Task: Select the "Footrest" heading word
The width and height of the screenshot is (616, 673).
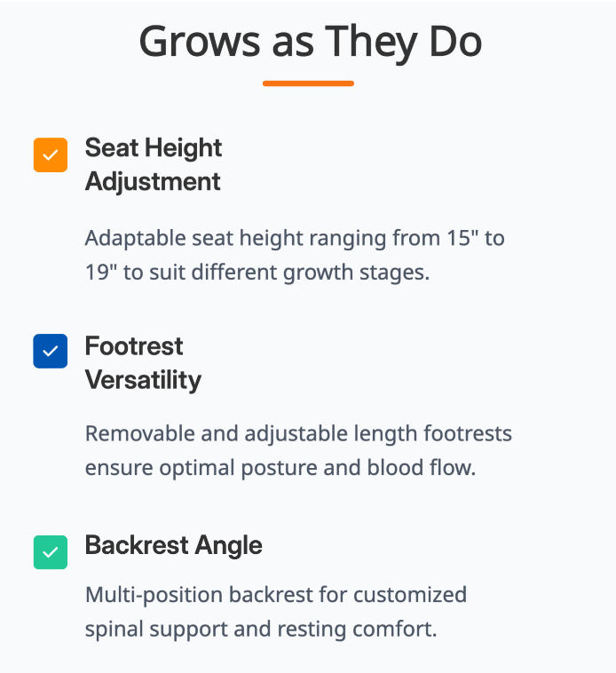Action: click(134, 346)
